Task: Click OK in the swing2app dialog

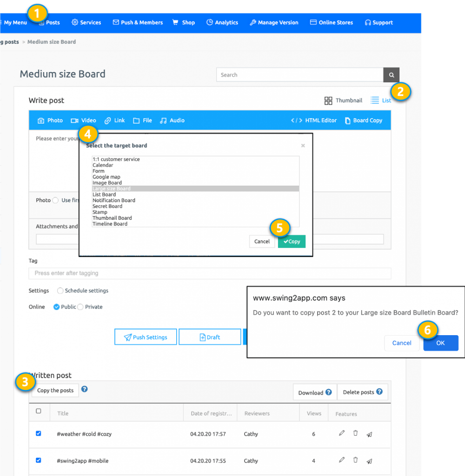Action: (x=440, y=343)
